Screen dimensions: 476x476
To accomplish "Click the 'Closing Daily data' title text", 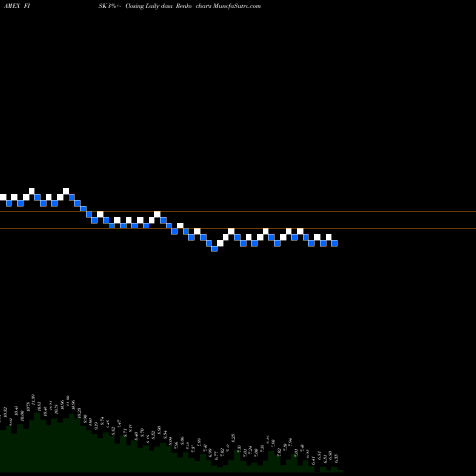I will [x=149, y=6].
